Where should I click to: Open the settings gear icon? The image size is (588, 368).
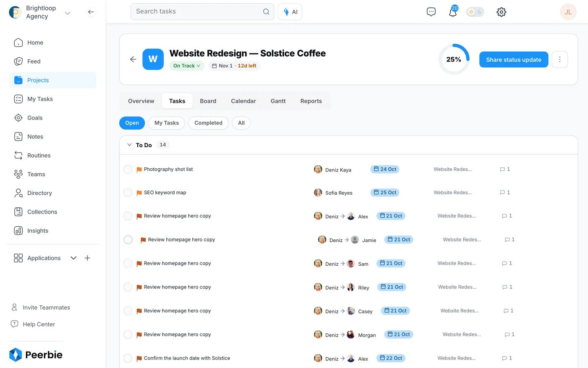coord(501,12)
